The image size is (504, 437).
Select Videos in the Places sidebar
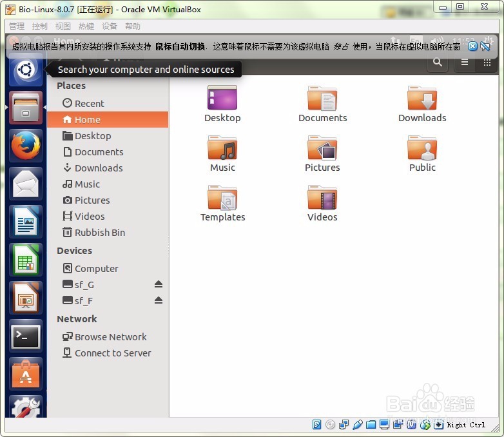tap(108, 216)
